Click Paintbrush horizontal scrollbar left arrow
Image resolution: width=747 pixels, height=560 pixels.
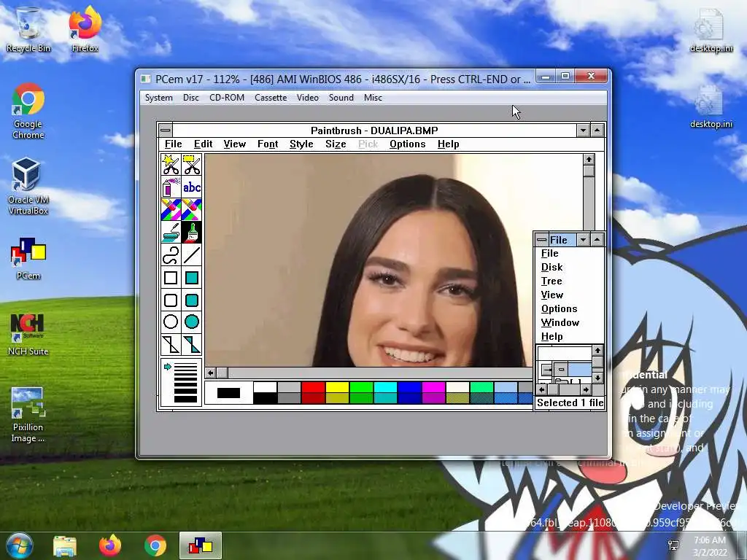pyautogui.click(x=211, y=373)
